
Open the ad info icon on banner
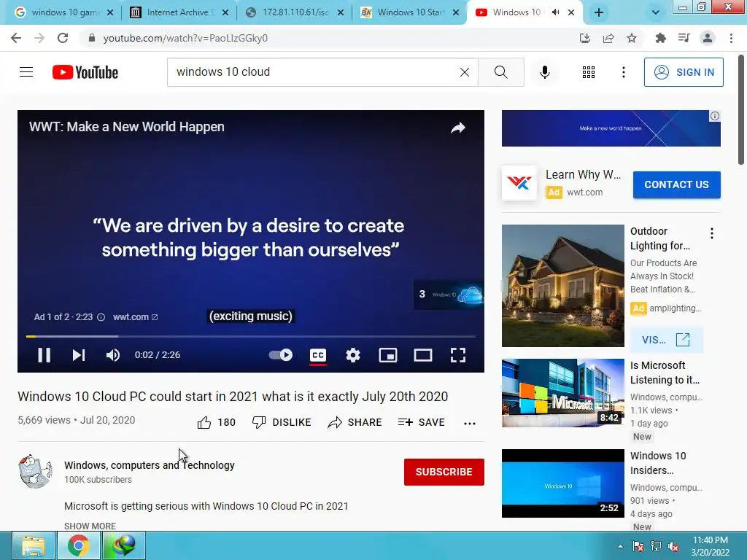click(715, 116)
